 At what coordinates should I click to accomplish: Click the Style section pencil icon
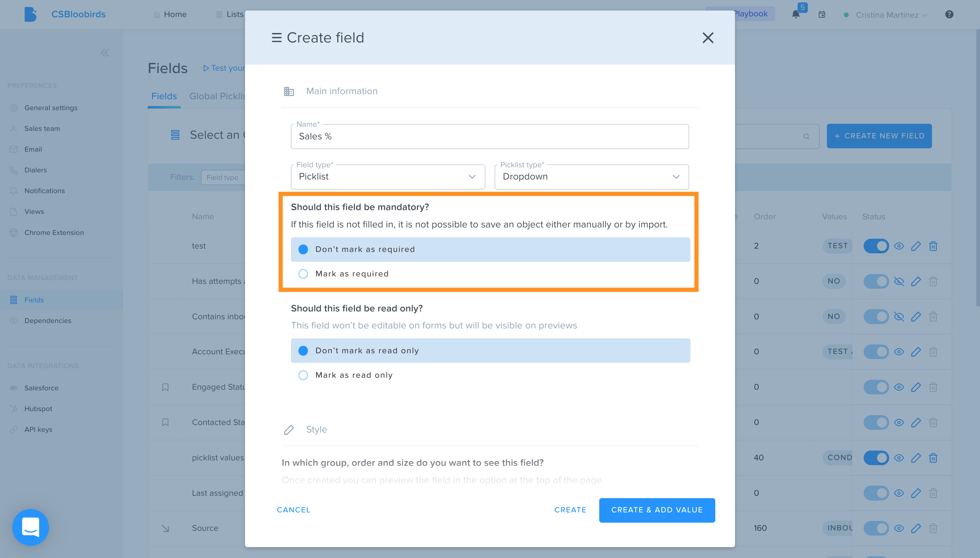[289, 430]
